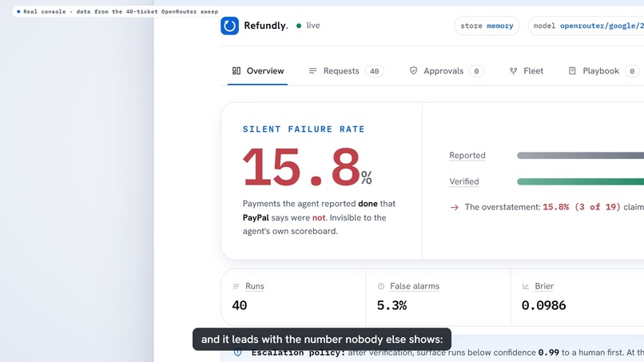644x362 pixels.
Task: Click the Playbook document icon
Action: (x=572, y=70)
